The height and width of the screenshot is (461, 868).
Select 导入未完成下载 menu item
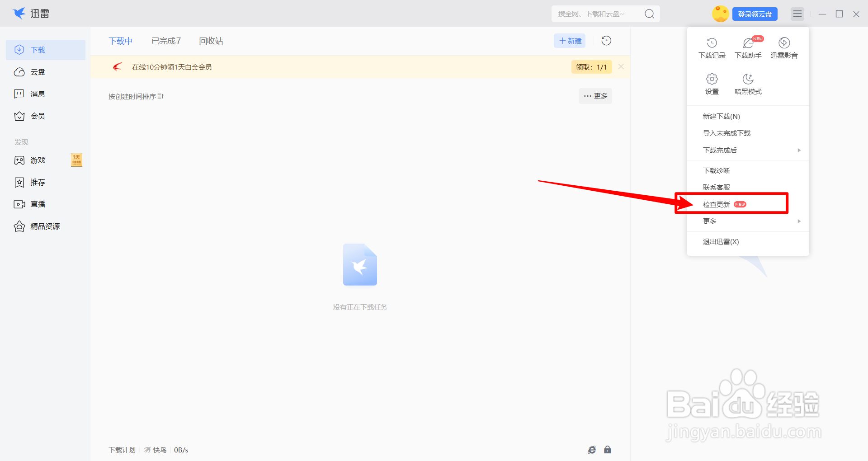(748, 133)
